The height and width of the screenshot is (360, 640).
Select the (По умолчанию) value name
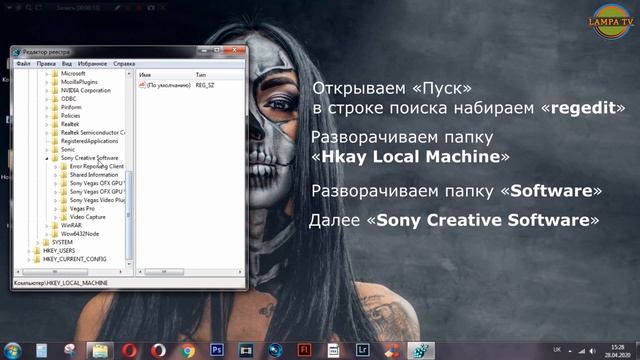pyautogui.click(x=169, y=85)
